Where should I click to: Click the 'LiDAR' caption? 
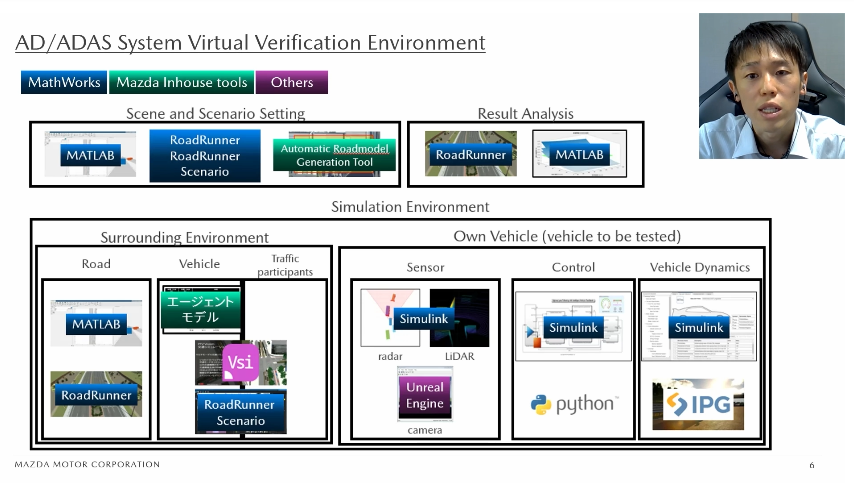click(459, 356)
